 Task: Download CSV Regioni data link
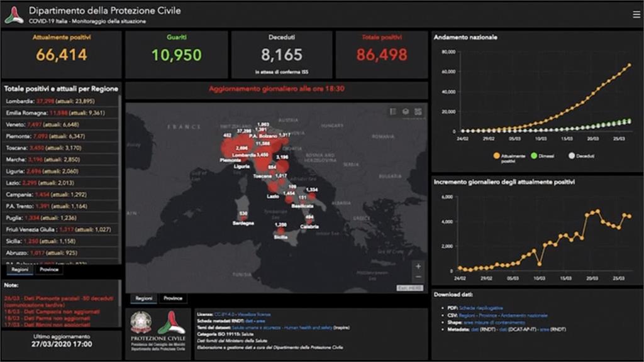pos(467,315)
